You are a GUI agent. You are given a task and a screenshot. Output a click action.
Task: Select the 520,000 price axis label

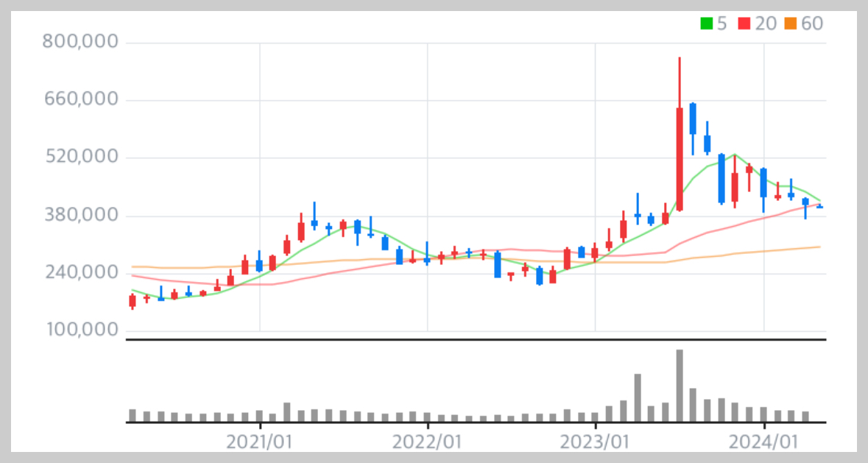(81, 157)
